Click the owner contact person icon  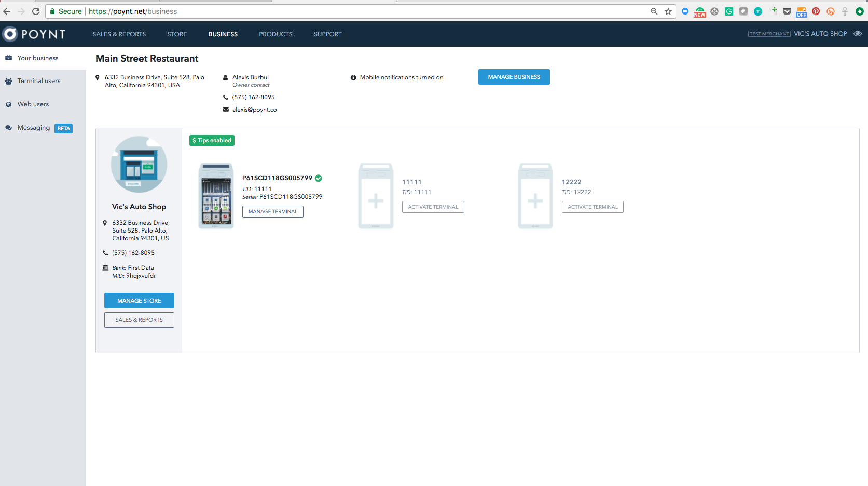(226, 77)
